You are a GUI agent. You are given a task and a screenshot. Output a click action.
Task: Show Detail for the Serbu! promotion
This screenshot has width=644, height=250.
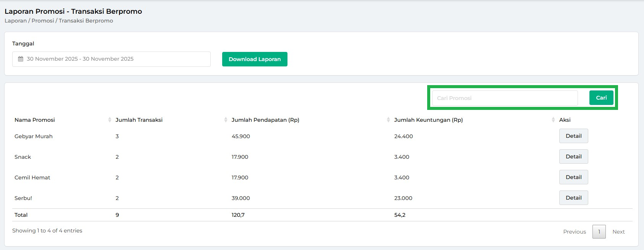(573, 198)
